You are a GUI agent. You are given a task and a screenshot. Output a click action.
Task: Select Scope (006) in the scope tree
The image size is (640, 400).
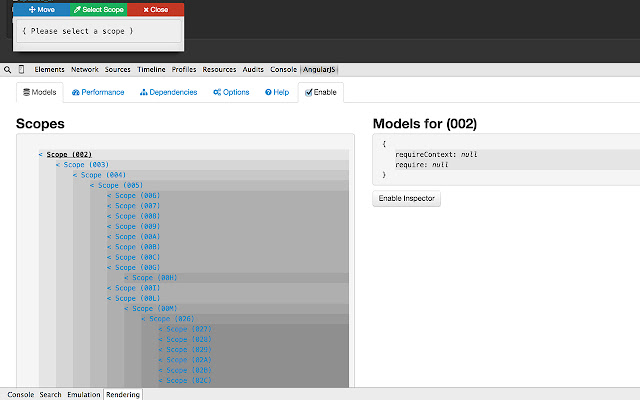tap(138, 196)
